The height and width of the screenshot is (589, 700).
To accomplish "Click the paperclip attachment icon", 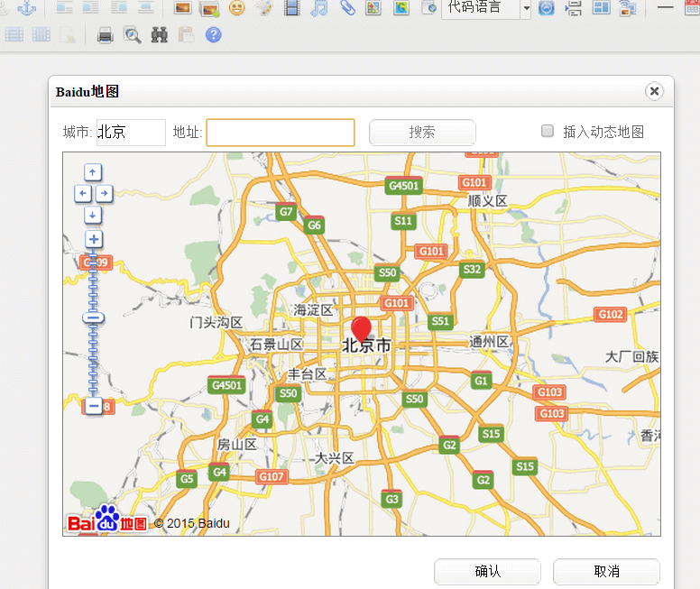I will pyautogui.click(x=347, y=7).
